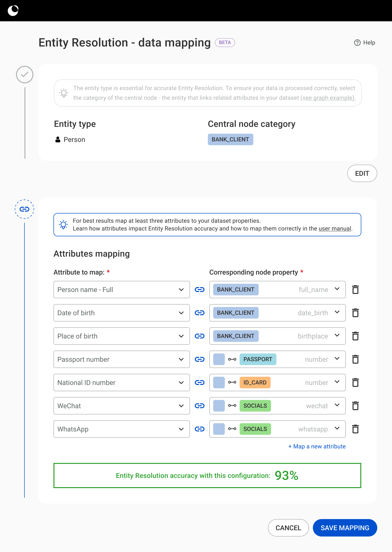This screenshot has width=392, height=552.
Task: Delete the WhatsApp mapping
Action: click(355, 429)
